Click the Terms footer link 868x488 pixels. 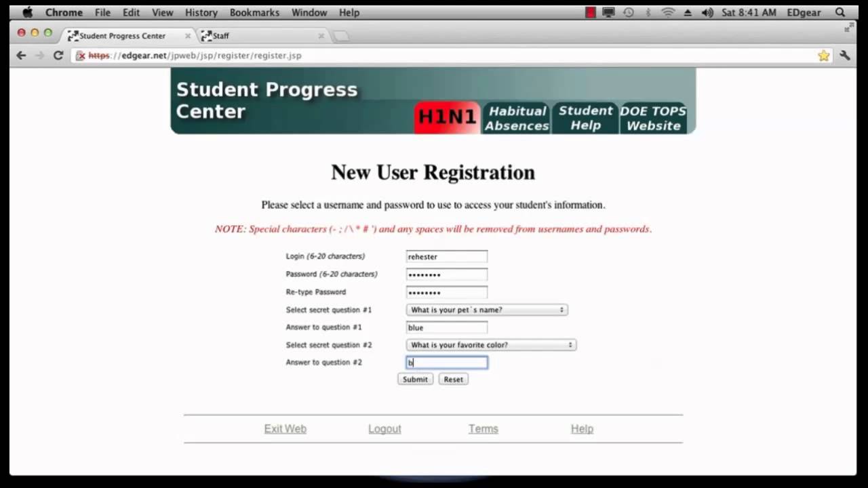[484, 429]
